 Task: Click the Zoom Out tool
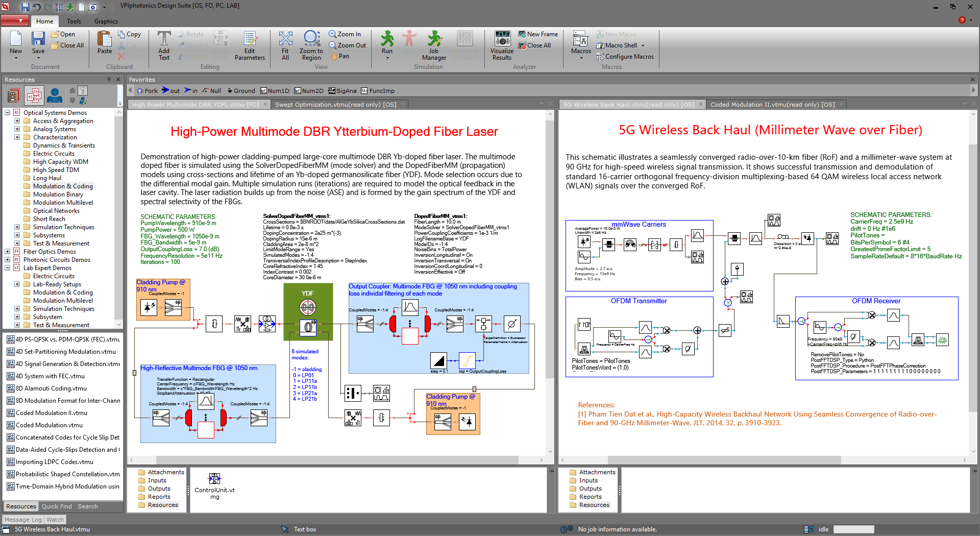pyautogui.click(x=348, y=45)
